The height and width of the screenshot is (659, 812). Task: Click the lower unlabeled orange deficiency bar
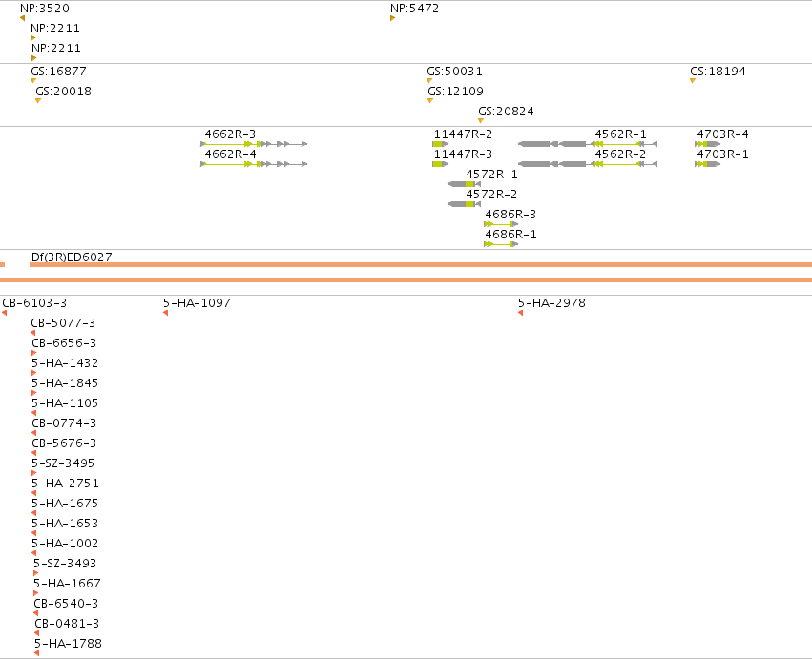tap(406, 280)
